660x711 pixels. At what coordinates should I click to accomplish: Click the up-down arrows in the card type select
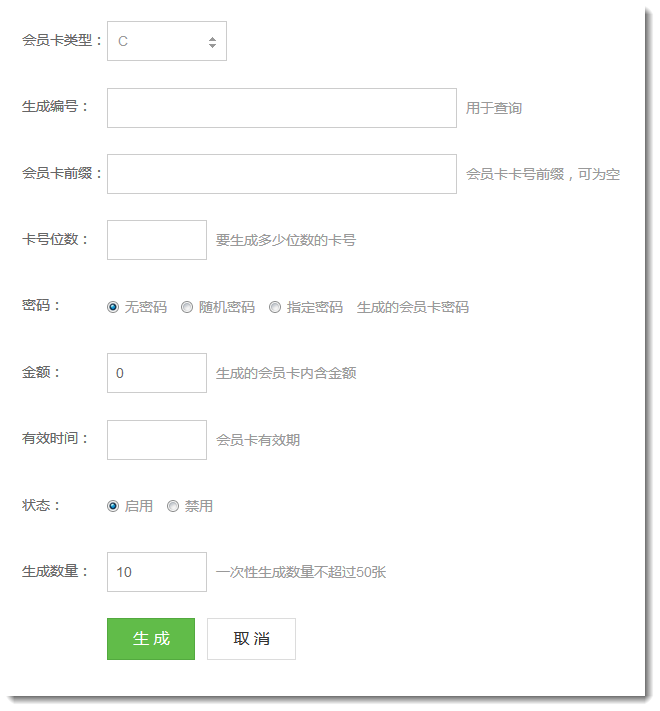(212, 42)
